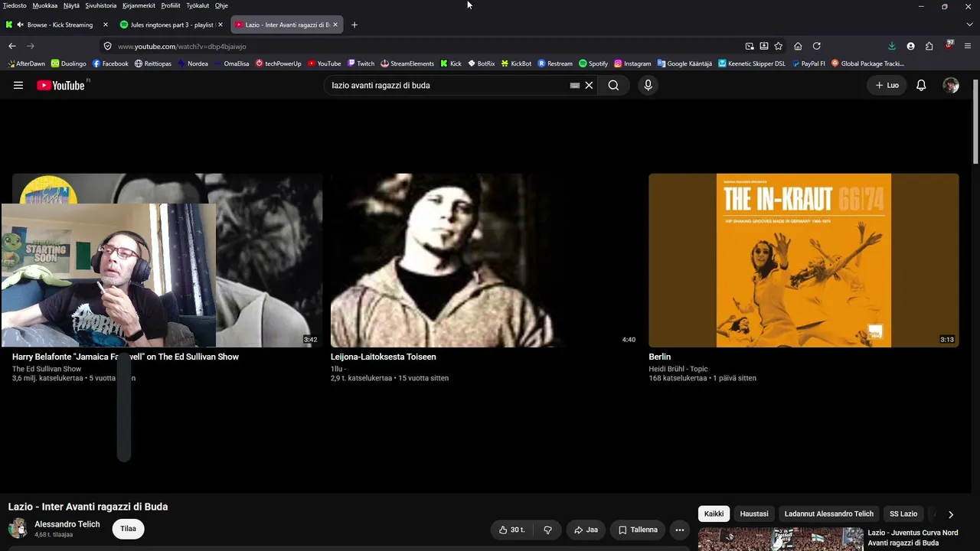Go back with the browser back arrow
This screenshot has width=980, height=551.
12,46
